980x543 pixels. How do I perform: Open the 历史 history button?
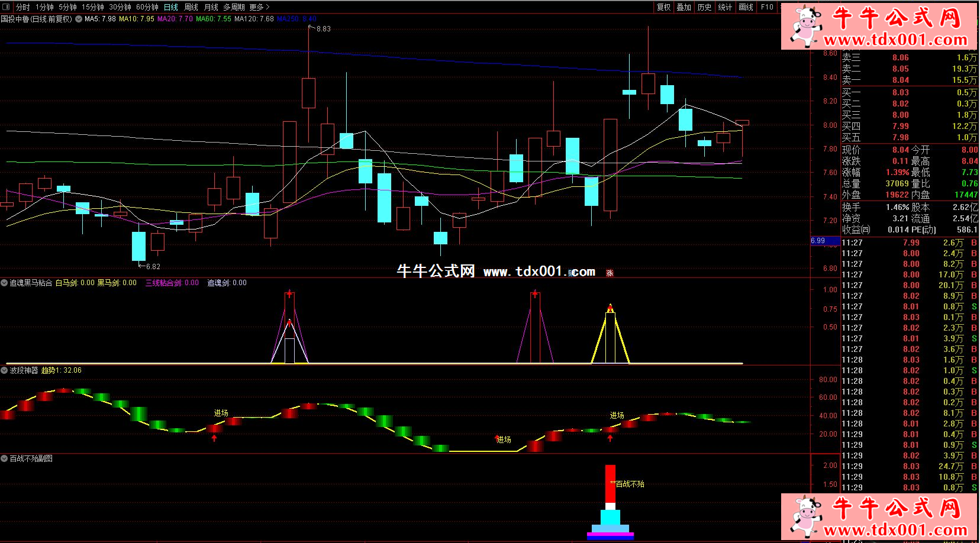[x=705, y=7]
